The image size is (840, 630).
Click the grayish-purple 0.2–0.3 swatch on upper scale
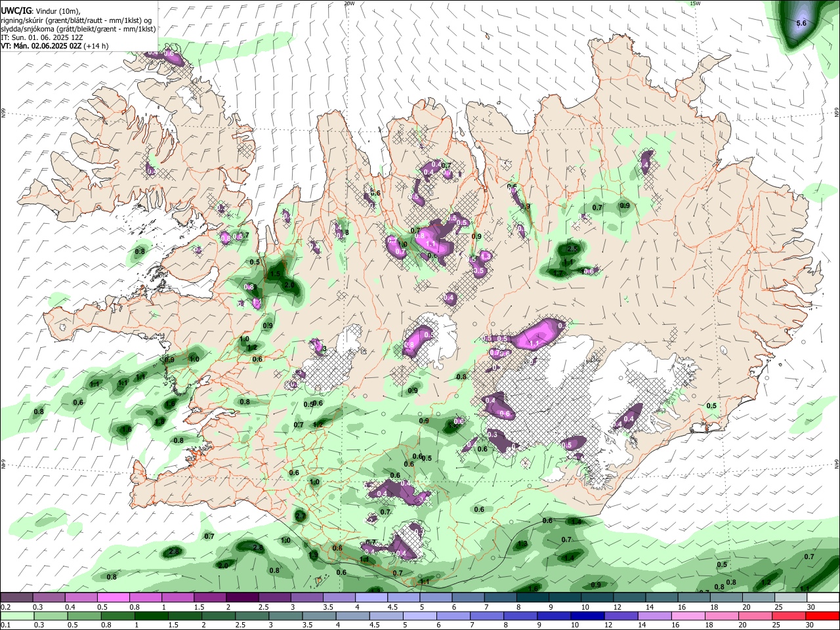(17, 598)
